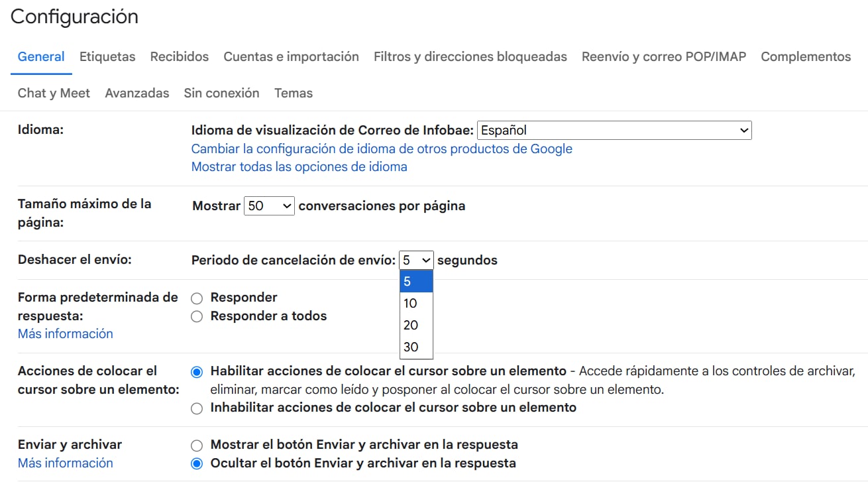Click Mostrar todas las opciones de idioma
This screenshot has width=868, height=482.
click(x=299, y=167)
